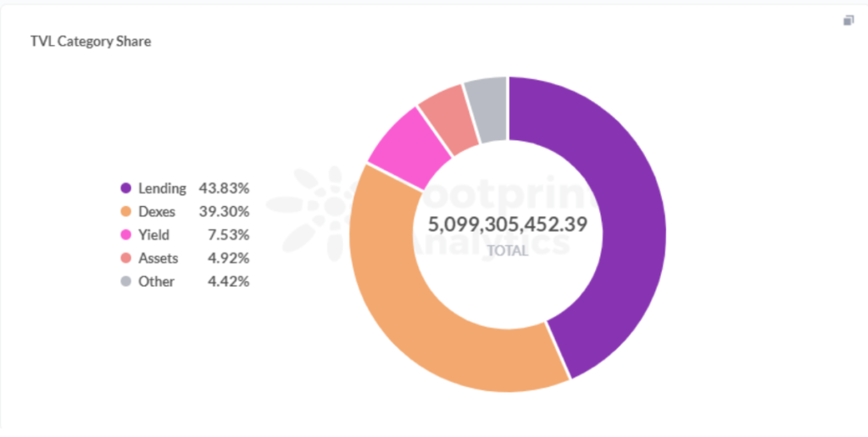868x437 pixels.
Task: Click the 39.30% Dexes percentage
Action: click(x=224, y=211)
